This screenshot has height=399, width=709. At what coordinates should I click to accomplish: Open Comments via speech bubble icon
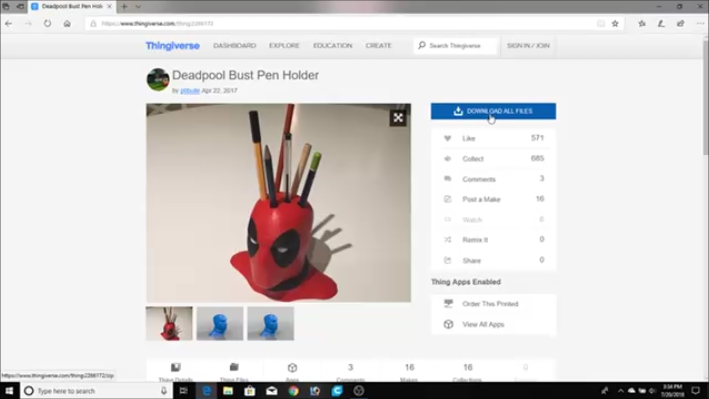(447, 179)
